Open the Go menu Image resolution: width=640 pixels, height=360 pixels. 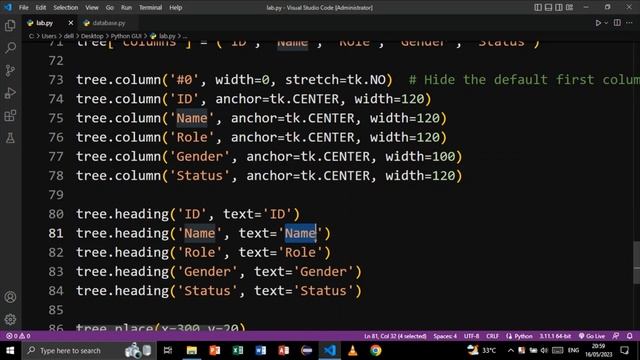[x=109, y=7]
